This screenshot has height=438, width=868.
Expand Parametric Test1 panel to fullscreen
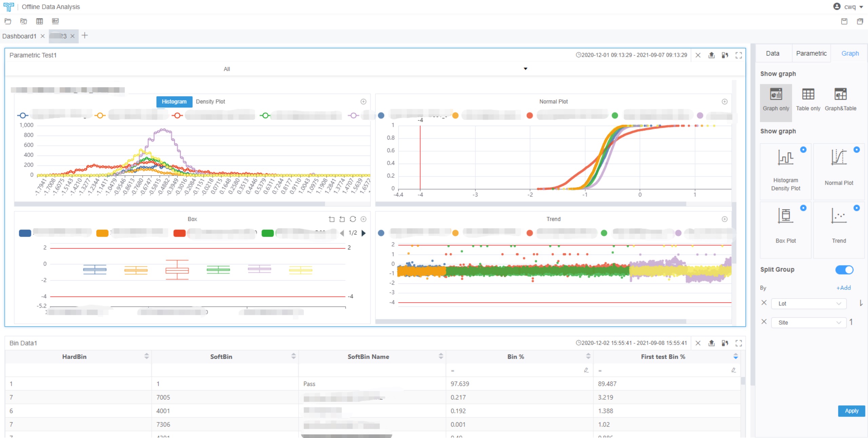(738, 55)
